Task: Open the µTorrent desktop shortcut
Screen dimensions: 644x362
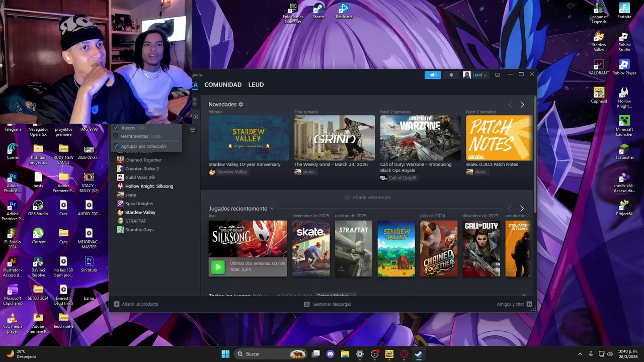Action: click(x=38, y=236)
